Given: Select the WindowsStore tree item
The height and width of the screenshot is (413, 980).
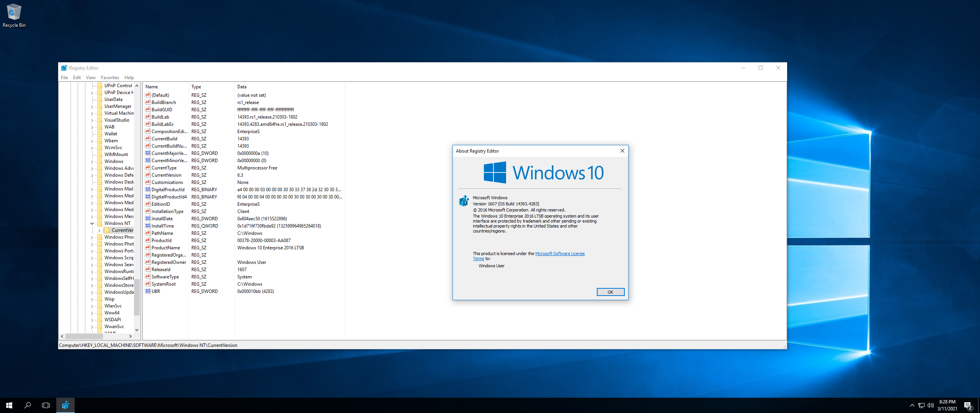Looking at the screenshot, I should 119,285.
